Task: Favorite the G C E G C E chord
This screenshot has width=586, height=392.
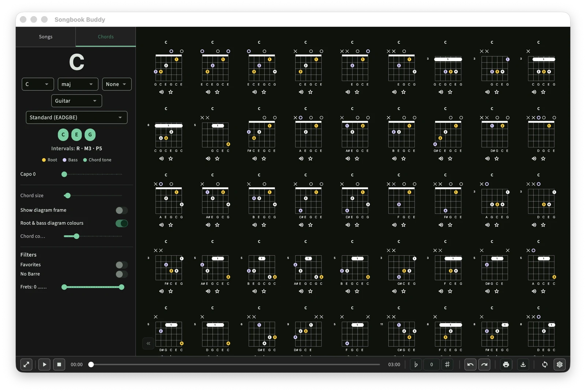Action: click(x=171, y=92)
